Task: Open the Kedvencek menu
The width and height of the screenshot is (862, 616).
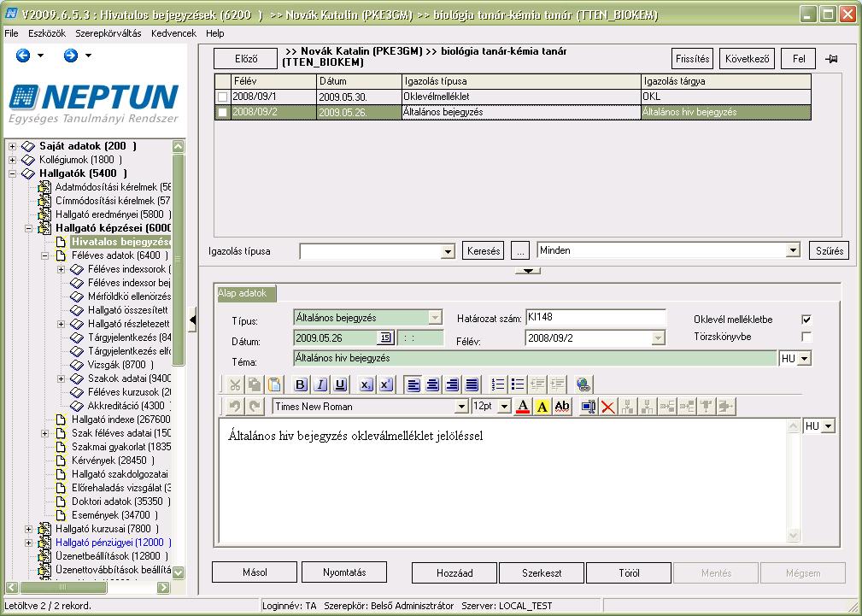Action: pyautogui.click(x=173, y=33)
